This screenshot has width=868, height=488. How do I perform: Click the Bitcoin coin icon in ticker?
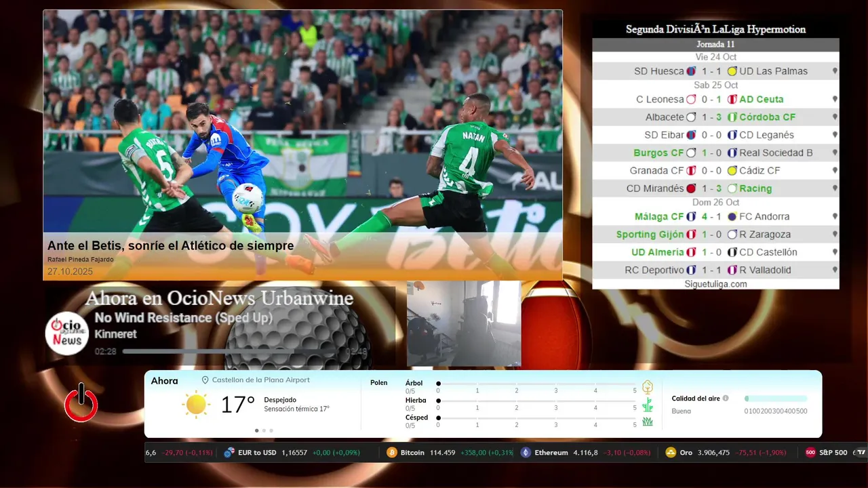tap(391, 453)
